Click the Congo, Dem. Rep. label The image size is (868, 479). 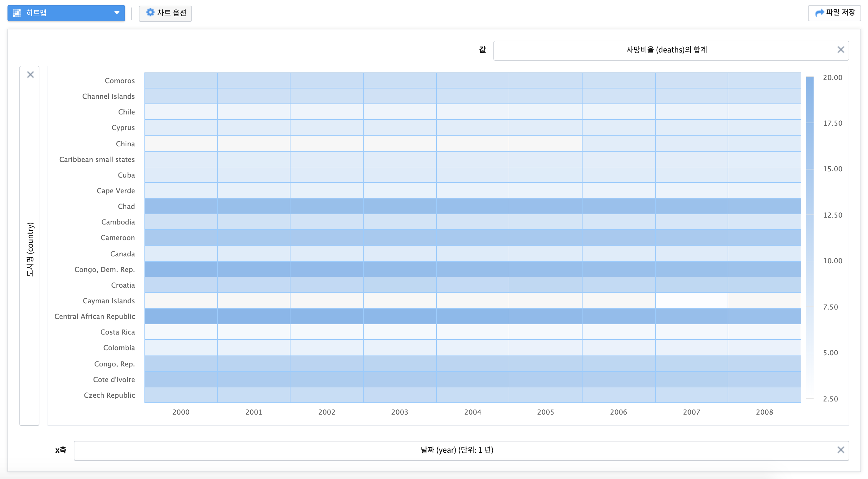click(104, 270)
